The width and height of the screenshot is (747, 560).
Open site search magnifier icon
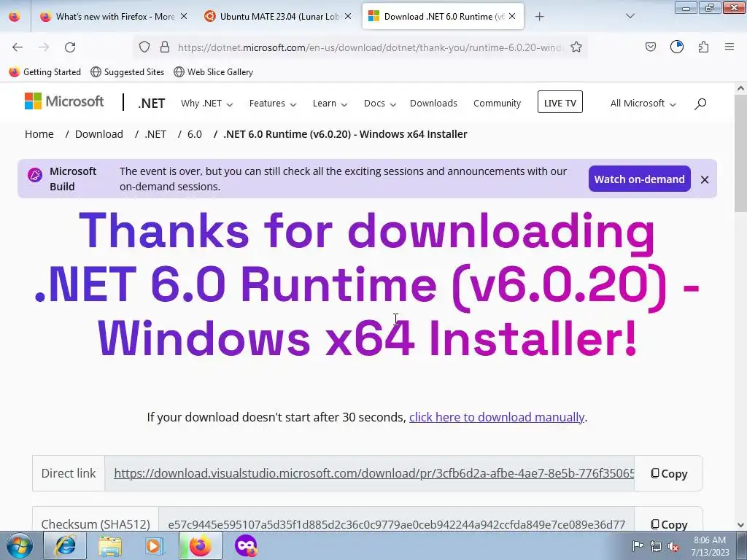700,104
